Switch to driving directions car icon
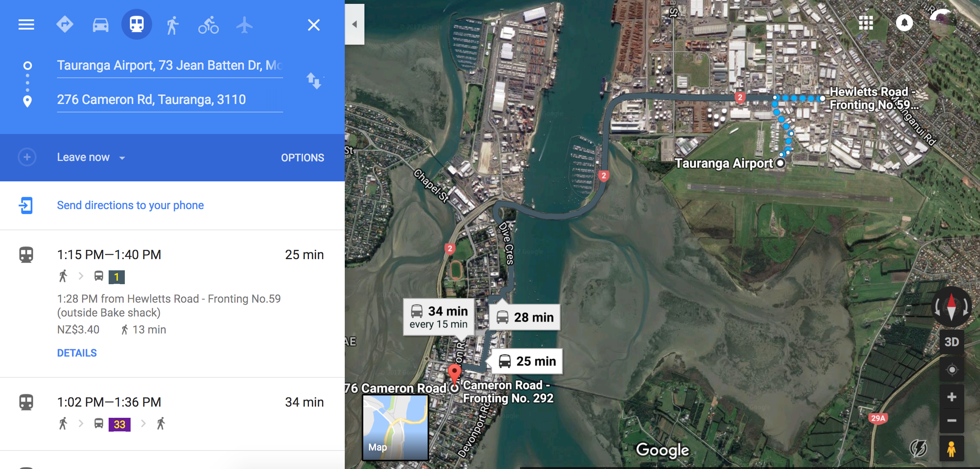980x469 pixels. coord(101,25)
